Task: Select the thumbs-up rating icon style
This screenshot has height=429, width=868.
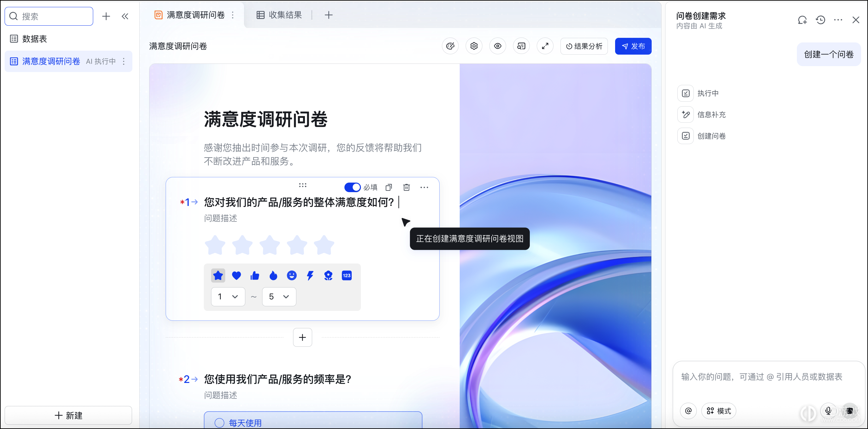Action: tap(255, 275)
